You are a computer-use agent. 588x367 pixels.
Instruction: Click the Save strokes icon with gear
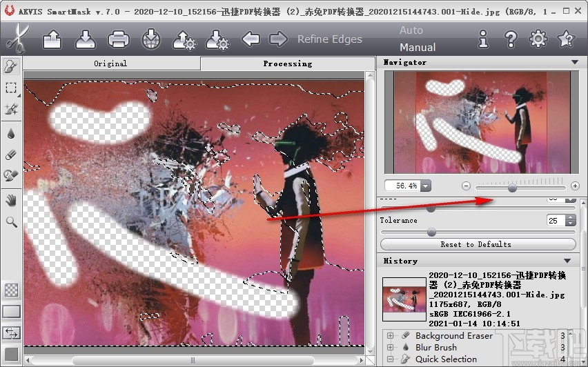tap(217, 40)
